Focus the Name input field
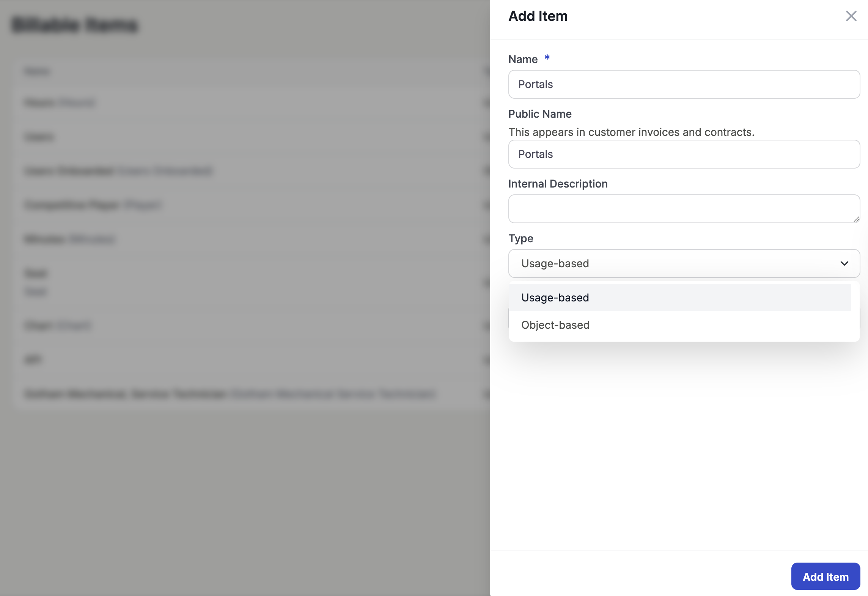This screenshot has height=596, width=868. click(x=684, y=84)
